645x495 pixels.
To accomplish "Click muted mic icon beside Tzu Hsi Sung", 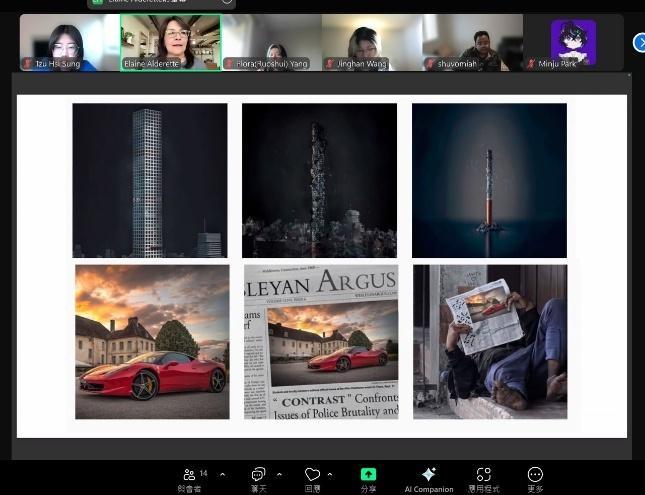I will pyautogui.click(x=28, y=64).
